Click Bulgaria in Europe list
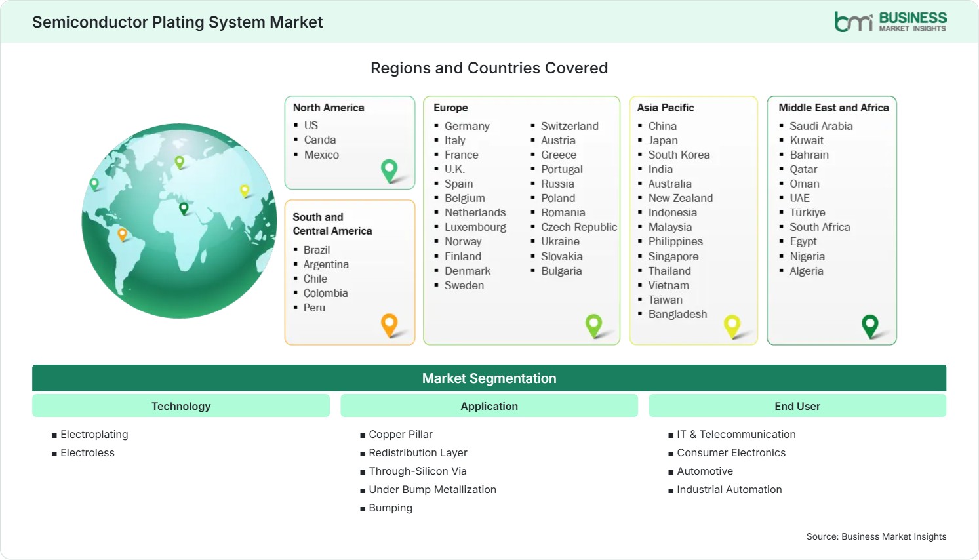This screenshot has width=979, height=560. coord(561,271)
